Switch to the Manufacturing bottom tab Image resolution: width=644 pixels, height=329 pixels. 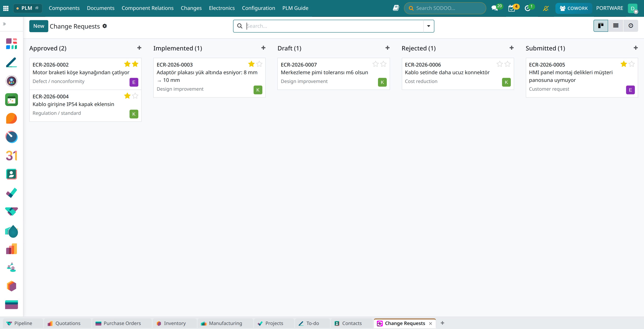222,323
